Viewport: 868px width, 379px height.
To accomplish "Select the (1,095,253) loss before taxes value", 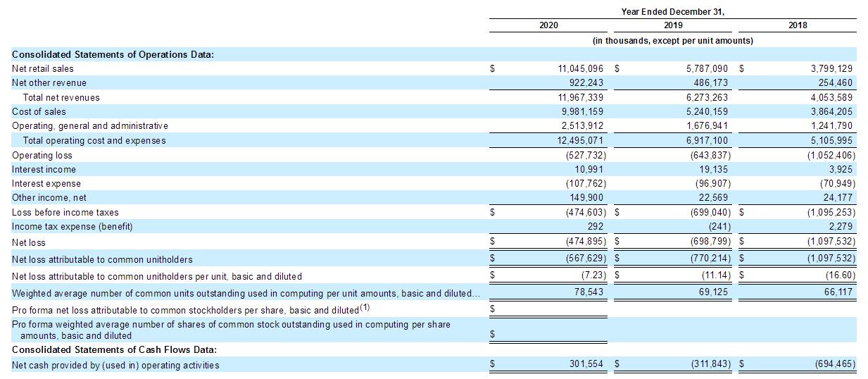I will pyautogui.click(x=831, y=213).
